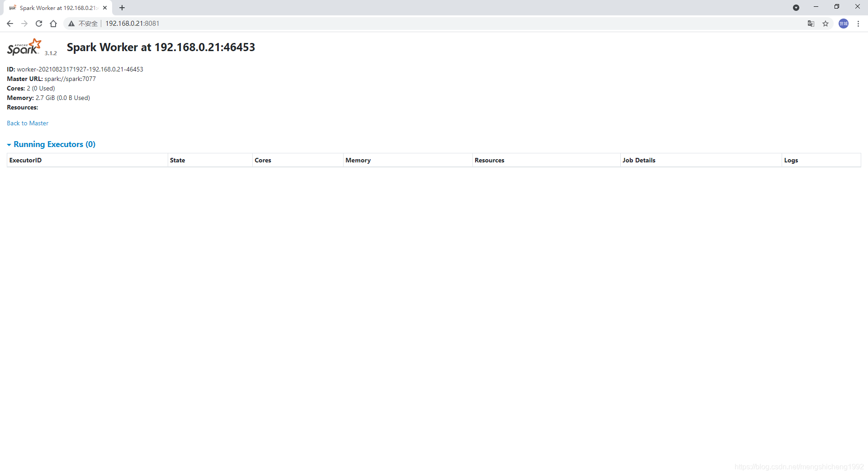Viewport: 868px width, 475px height.
Task: Collapse the Running Executors section
Action: click(9, 145)
